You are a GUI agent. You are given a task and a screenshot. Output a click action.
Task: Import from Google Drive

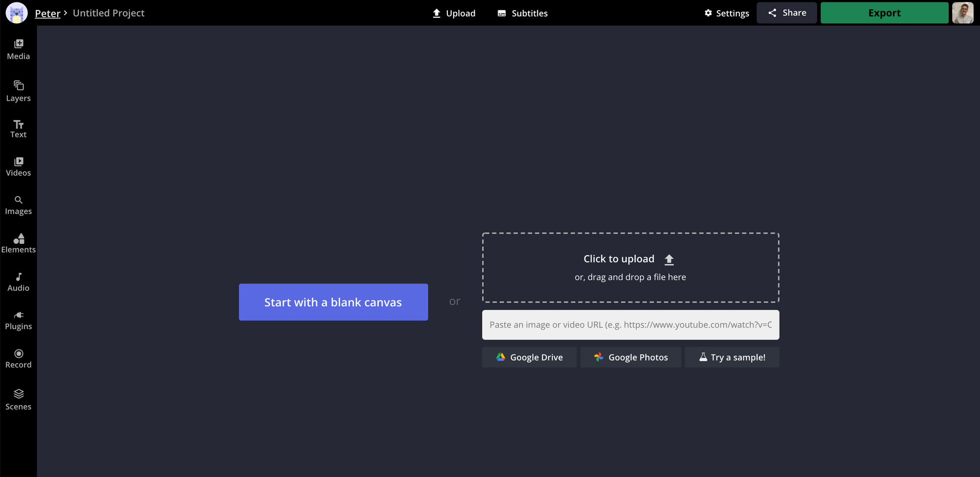point(529,358)
